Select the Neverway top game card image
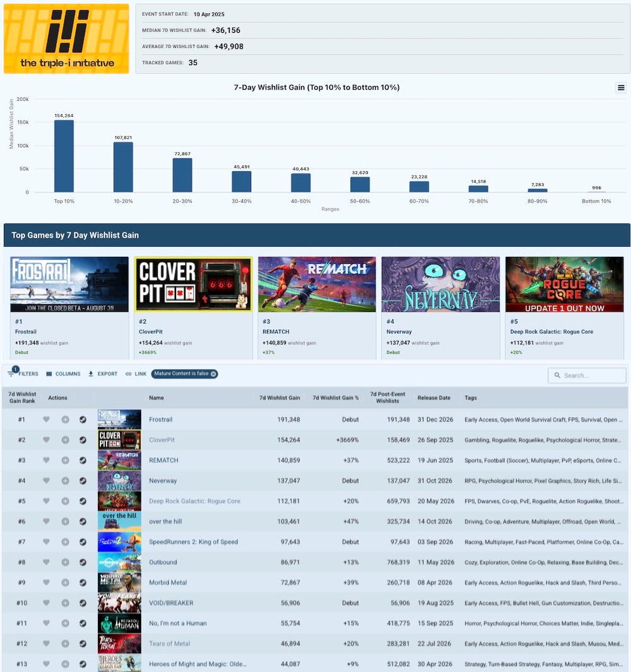Screen dimensions: 631x672 coord(440,284)
